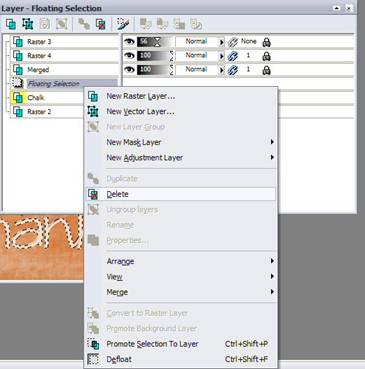Click Chalk layer's yellow-highlighted icon
Image resolution: width=365 pixels, height=369 pixels.
point(18,98)
